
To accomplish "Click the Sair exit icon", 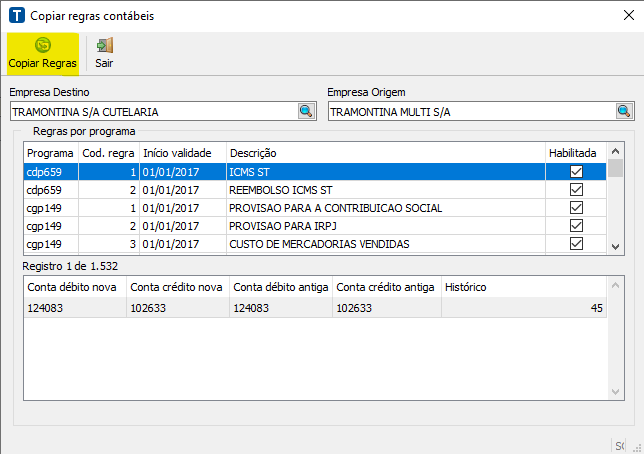I will [104, 45].
